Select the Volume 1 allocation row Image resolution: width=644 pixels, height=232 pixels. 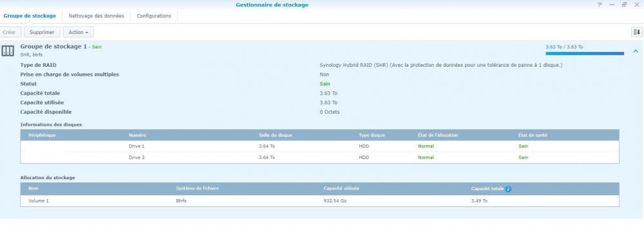click(319, 201)
